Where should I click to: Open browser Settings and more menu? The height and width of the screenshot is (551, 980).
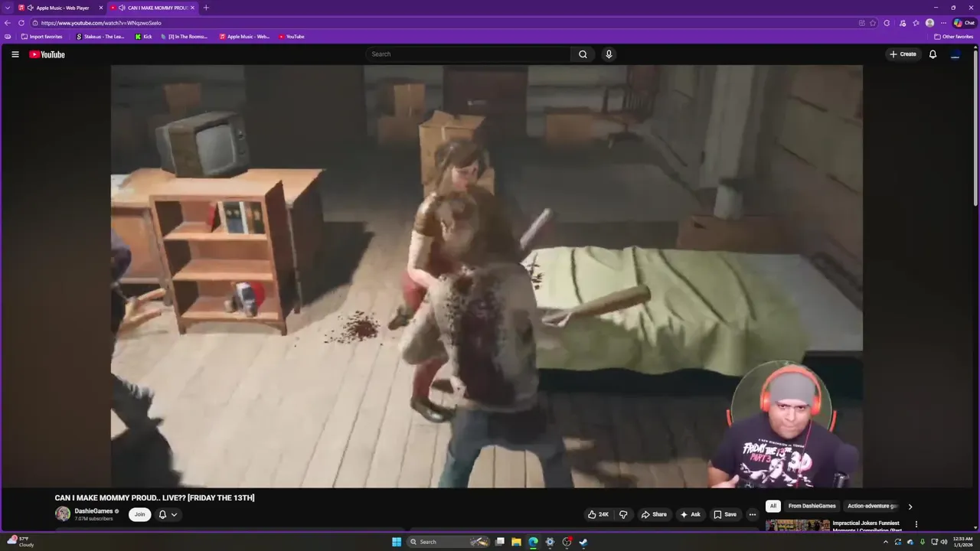943,23
